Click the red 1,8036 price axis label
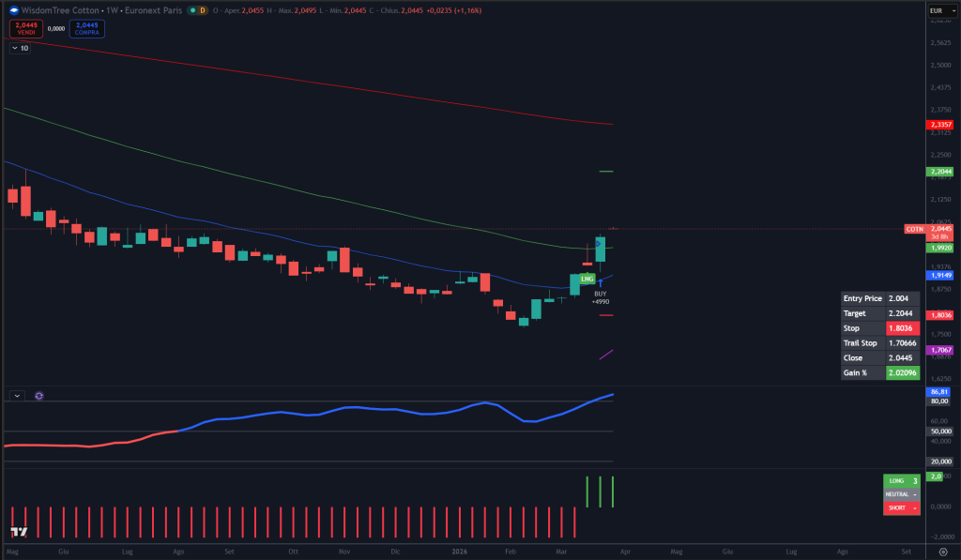The image size is (961, 560). [x=940, y=315]
